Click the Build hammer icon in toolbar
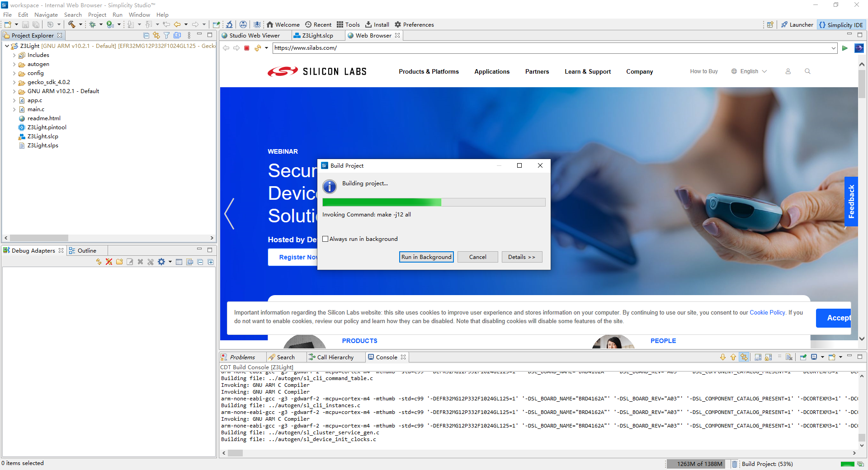Image resolution: width=868 pixels, height=470 pixels. pyautogui.click(x=72, y=24)
